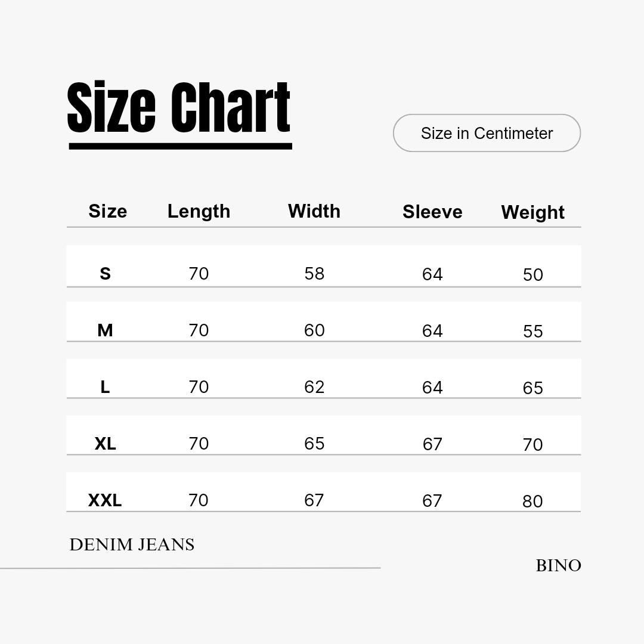Select the Length column header
Viewport: 644px width, 644px height.
tap(199, 211)
